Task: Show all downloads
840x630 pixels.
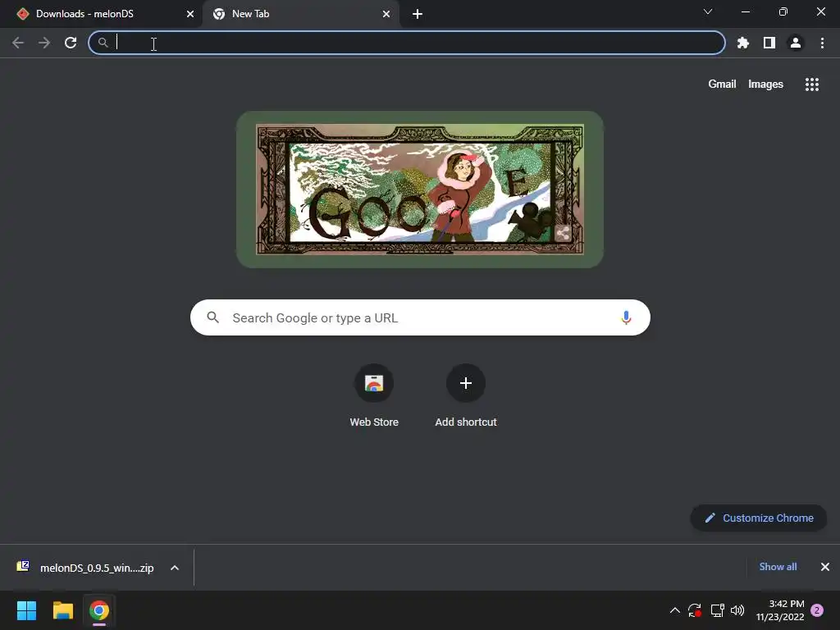Action: point(778,567)
